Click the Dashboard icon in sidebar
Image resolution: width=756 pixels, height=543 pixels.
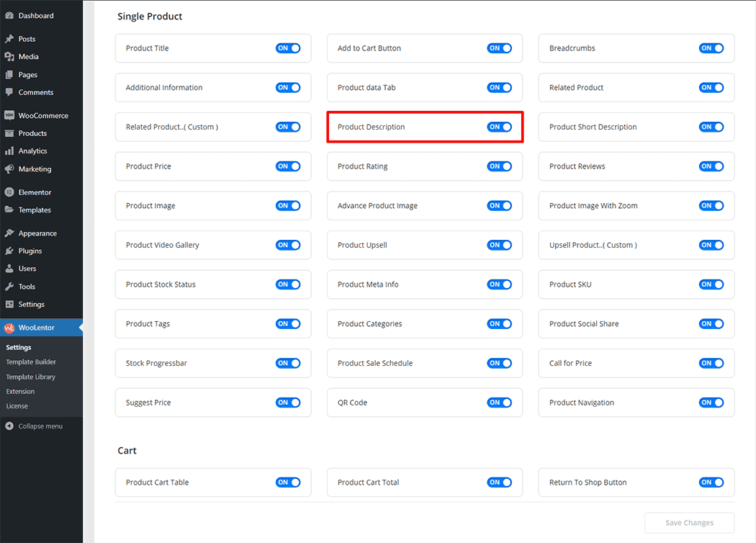[9, 15]
